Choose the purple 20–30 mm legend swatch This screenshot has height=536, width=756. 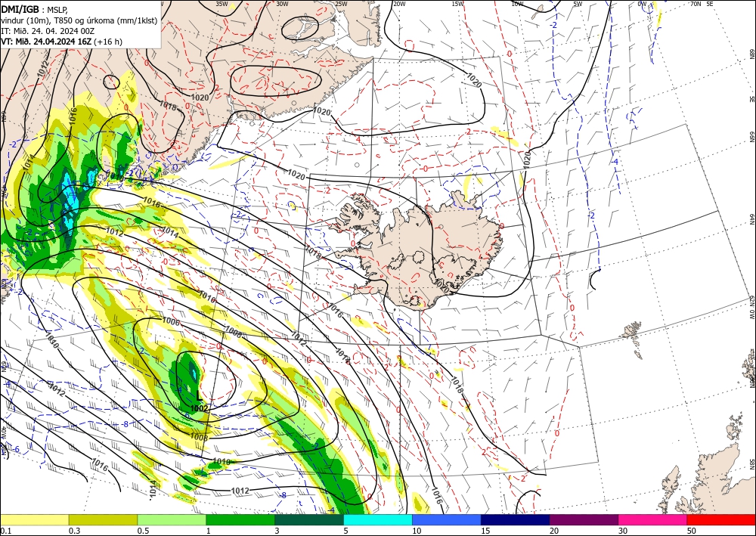584,519
